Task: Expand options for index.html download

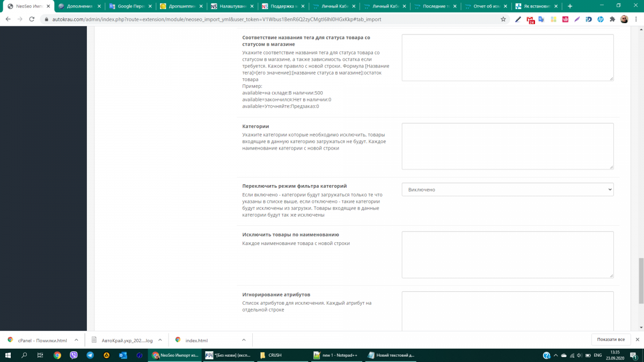Action: 244,340
